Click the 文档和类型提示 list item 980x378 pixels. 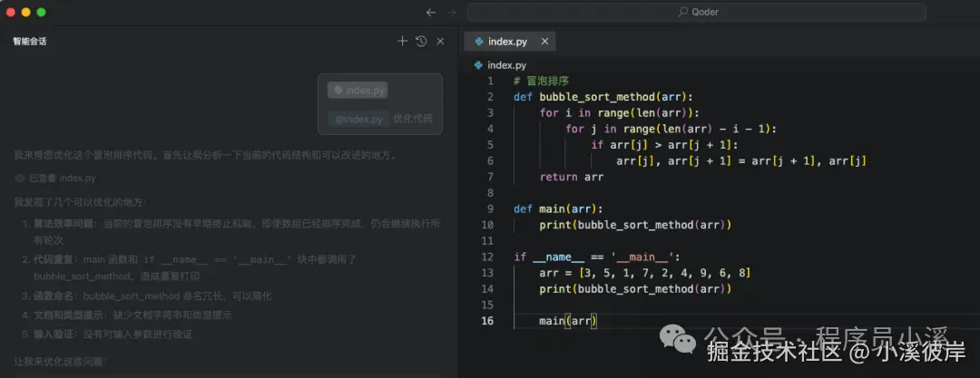127,315
